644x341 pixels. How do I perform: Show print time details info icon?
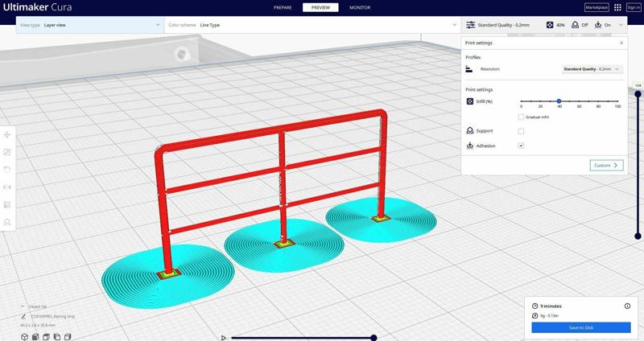click(627, 306)
